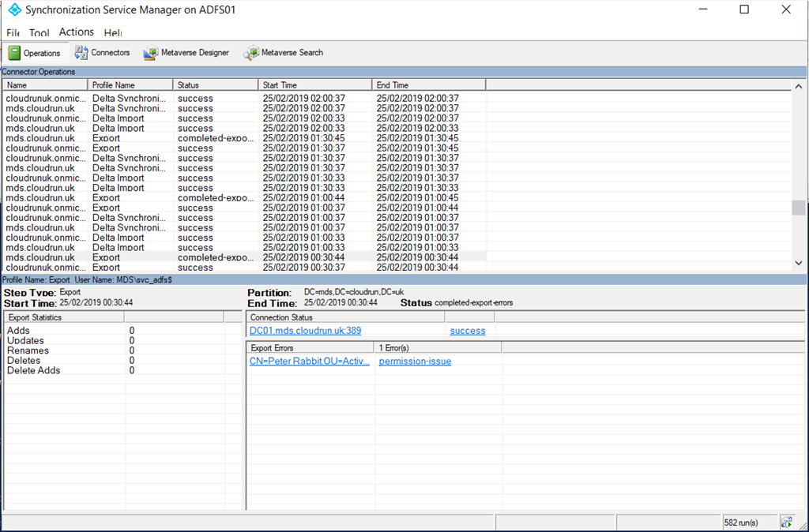
Task: Click the status bar icon bottom right
Action: (x=787, y=523)
